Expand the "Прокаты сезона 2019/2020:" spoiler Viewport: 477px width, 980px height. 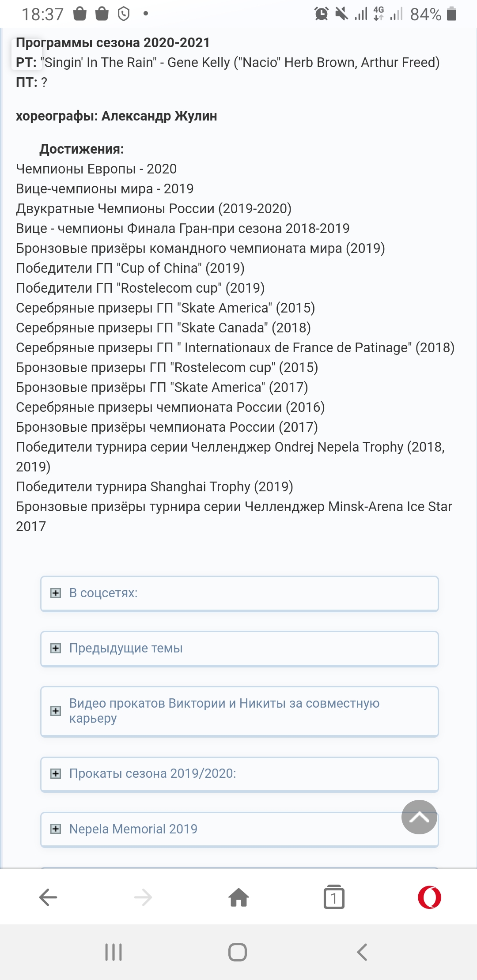pos(239,774)
